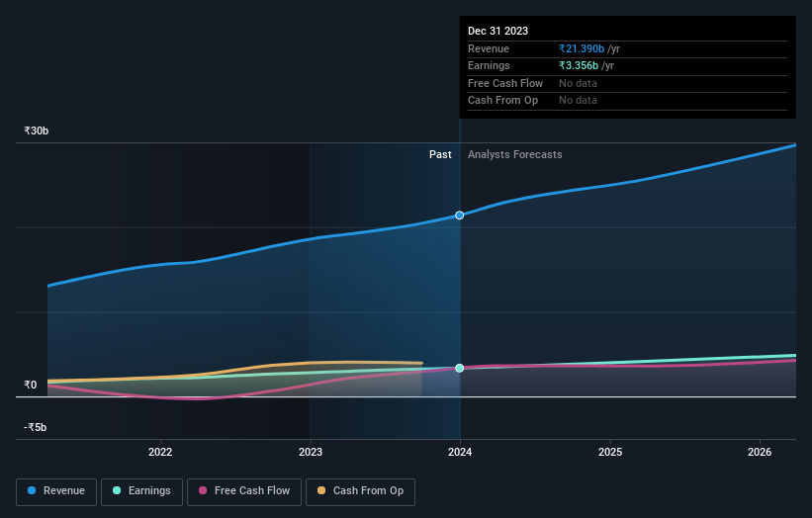Click the 2026 x-axis label
The width and height of the screenshot is (812, 518).
point(760,452)
